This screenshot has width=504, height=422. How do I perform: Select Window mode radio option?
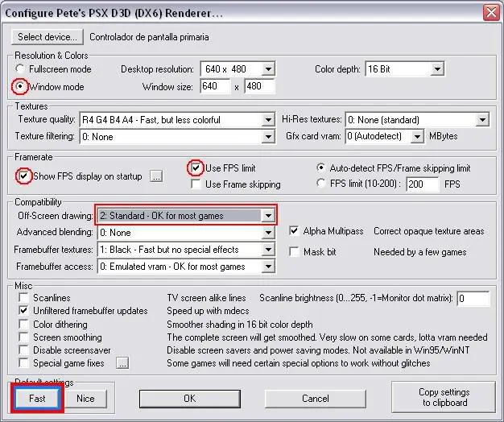[x=20, y=86]
